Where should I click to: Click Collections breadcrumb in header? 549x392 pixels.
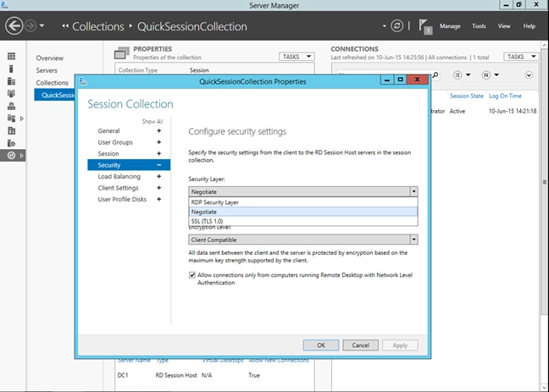pyautogui.click(x=97, y=26)
